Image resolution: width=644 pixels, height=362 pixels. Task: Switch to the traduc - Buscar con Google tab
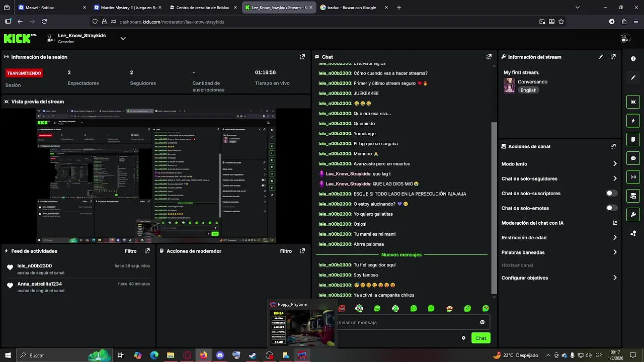[355, 8]
